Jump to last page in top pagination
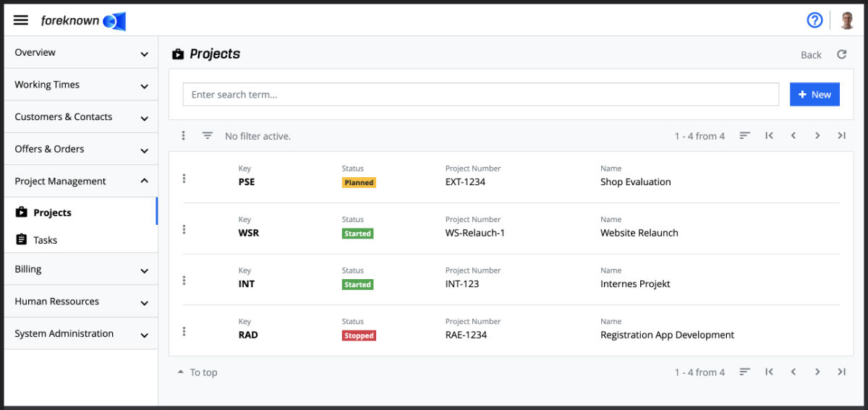The width and height of the screenshot is (868, 410). [841, 136]
